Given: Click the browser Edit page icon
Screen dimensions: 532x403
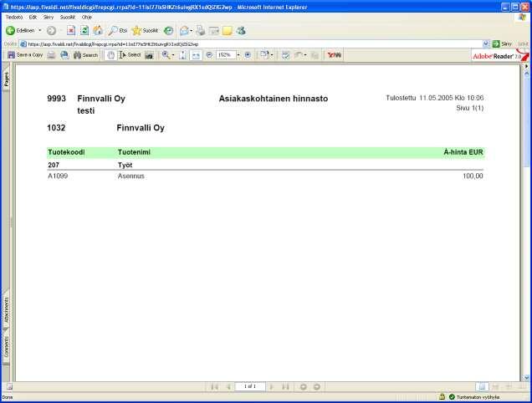Looking at the screenshot, I should click(214, 31).
